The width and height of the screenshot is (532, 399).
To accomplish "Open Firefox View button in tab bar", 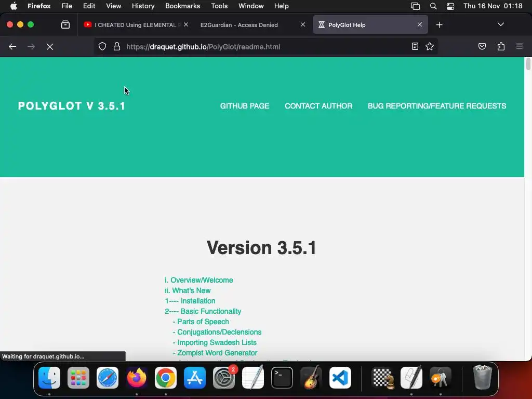I will 65,24.
